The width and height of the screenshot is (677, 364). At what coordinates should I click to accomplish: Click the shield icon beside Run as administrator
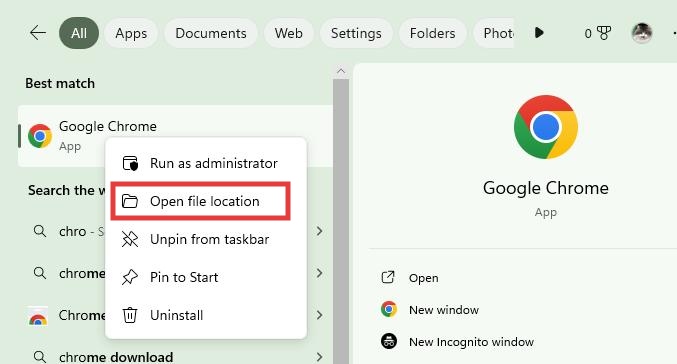(130, 163)
